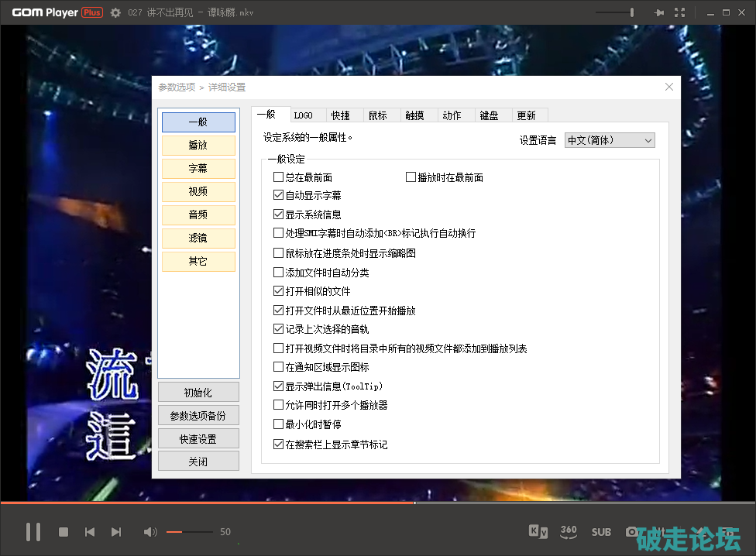Uncheck 自动显示字幕 option

[x=279, y=195]
